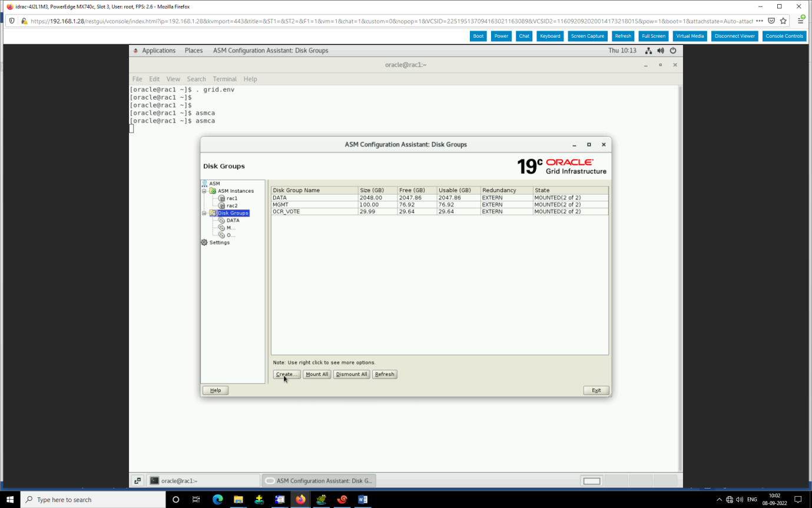The width and height of the screenshot is (812, 508).
Task: Open terminal Edit menu
Action: (154, 79)
